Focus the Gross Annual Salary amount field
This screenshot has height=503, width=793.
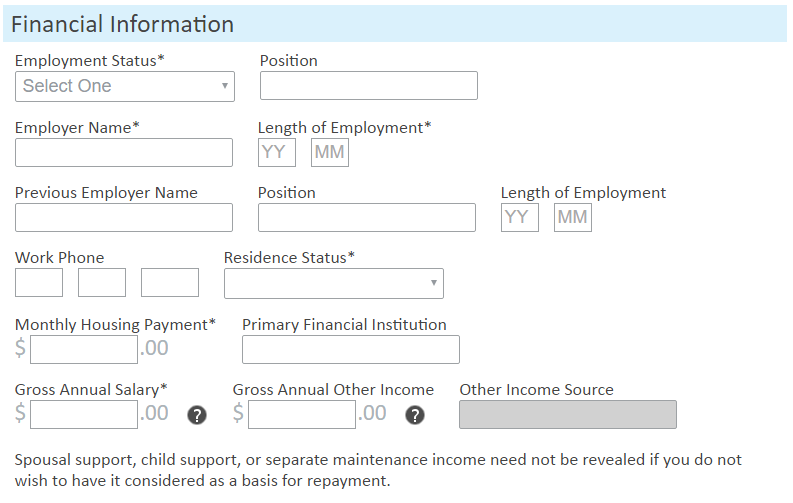pos(84,415)
